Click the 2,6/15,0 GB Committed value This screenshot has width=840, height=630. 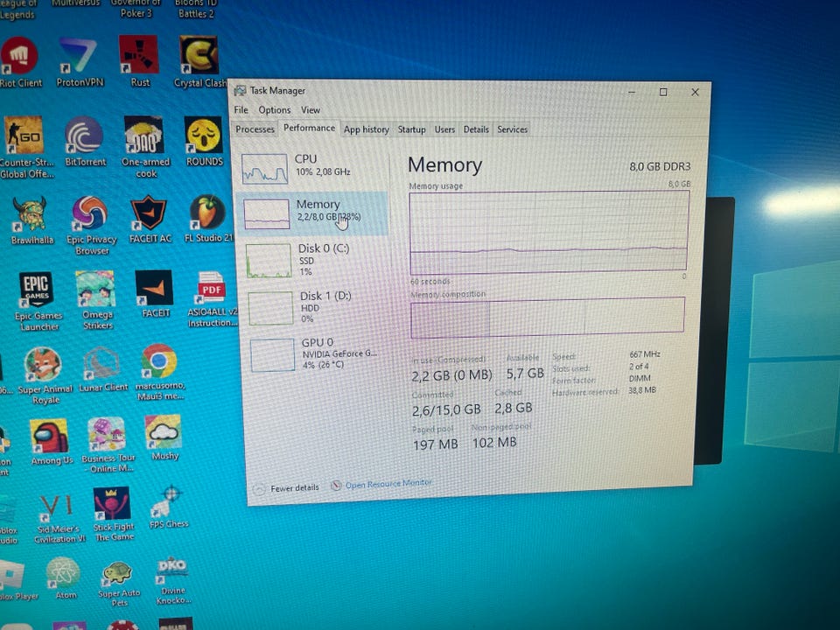(446, 410)
